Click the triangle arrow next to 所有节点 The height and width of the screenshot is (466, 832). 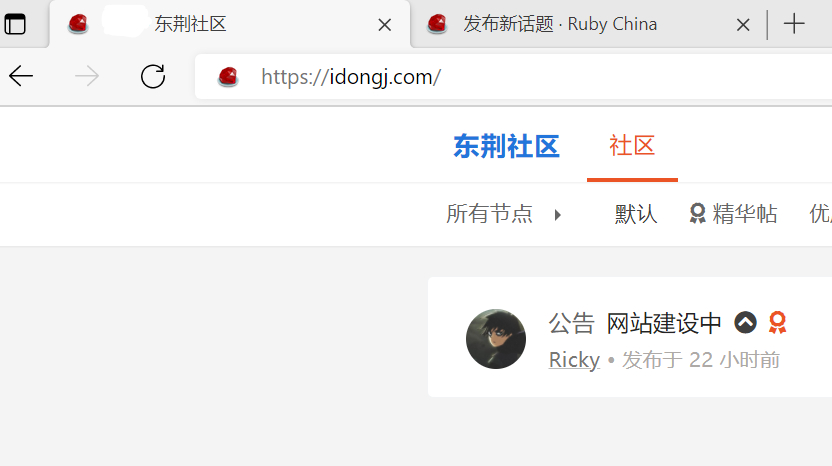[x=557, y=215]
